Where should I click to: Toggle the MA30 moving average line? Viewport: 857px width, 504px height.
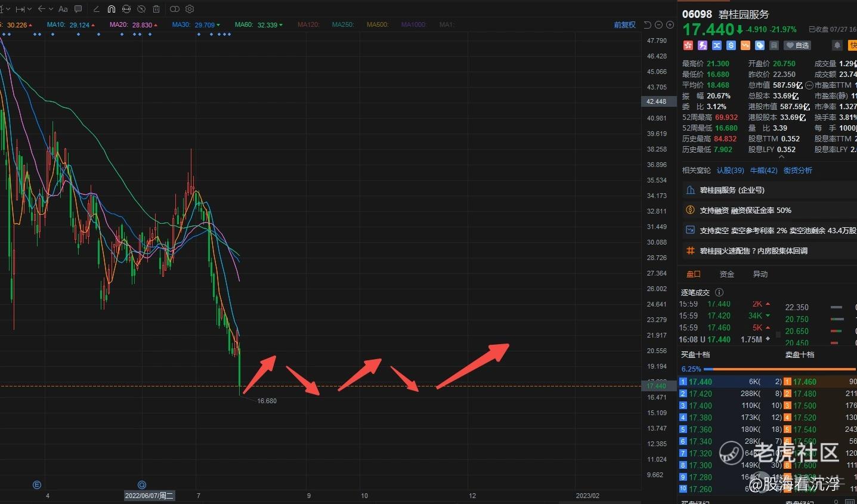click(x=196, y=25)
